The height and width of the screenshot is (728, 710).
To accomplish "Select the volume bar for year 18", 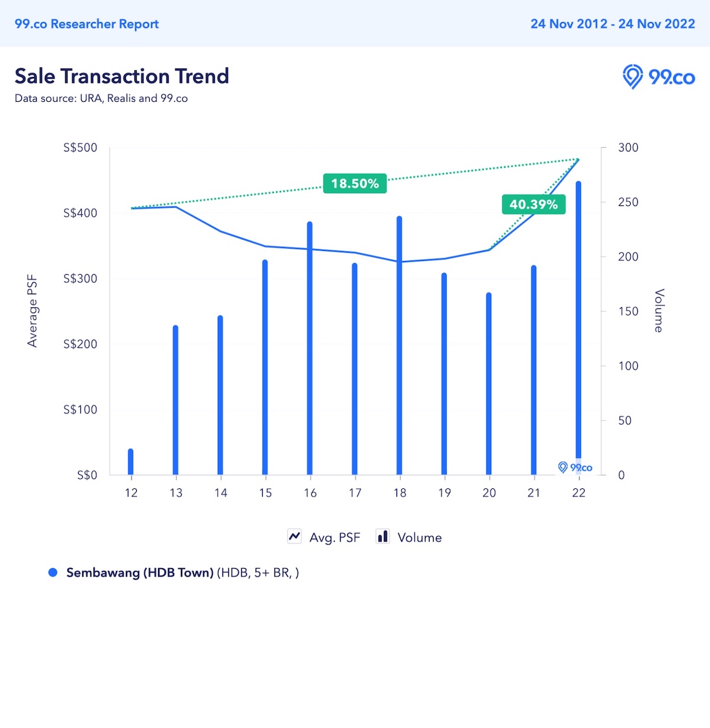I will point(399,346).
